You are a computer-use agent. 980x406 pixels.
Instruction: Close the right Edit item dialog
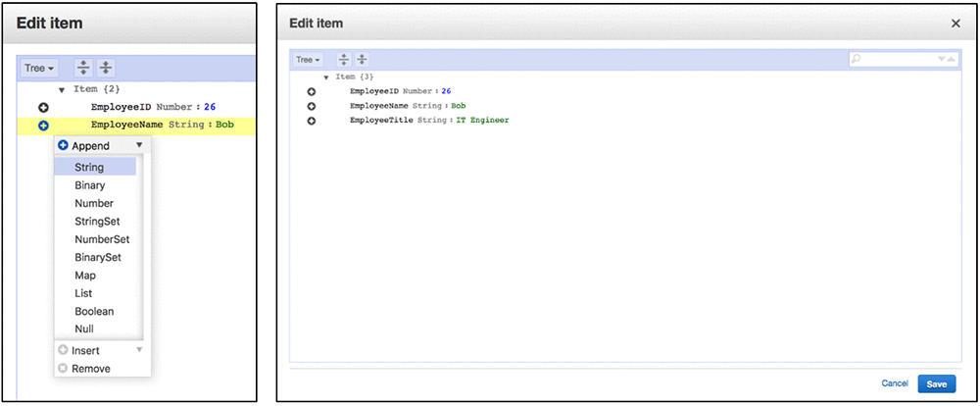tap(955, 24)
